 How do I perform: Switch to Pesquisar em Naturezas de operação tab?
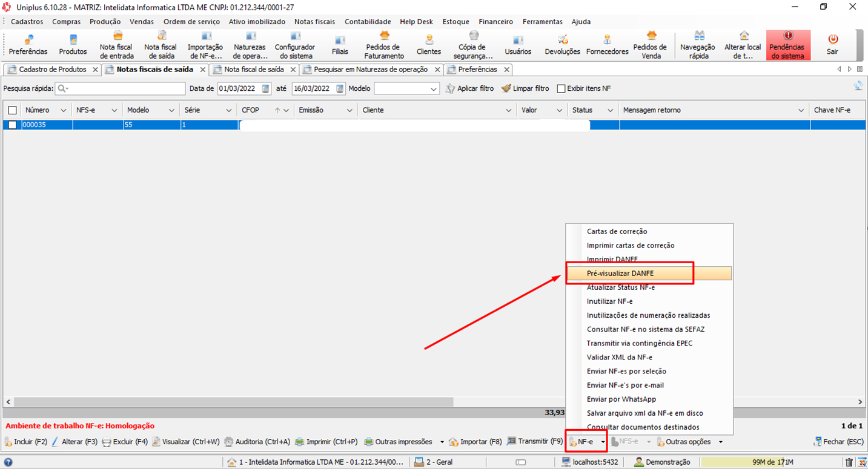click(x=370, y=70)
